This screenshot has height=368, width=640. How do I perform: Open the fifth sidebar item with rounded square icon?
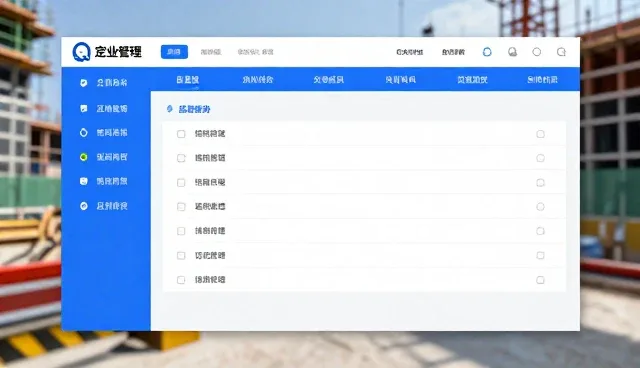point(104,181)
